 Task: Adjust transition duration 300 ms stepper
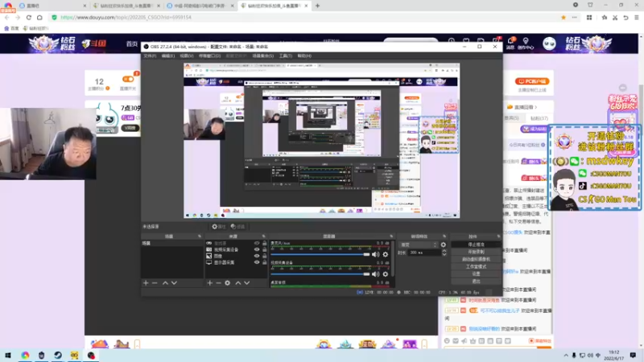click(x=444, y=253)
